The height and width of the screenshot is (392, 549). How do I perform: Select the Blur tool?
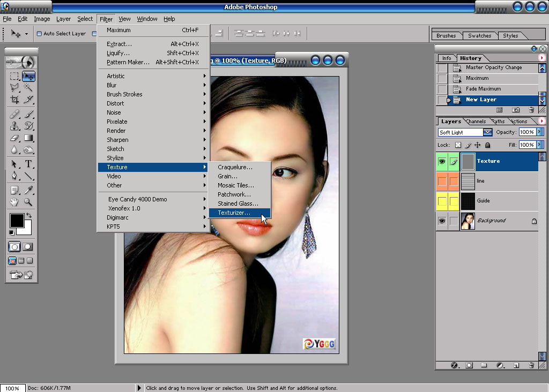tap(14, 149)
